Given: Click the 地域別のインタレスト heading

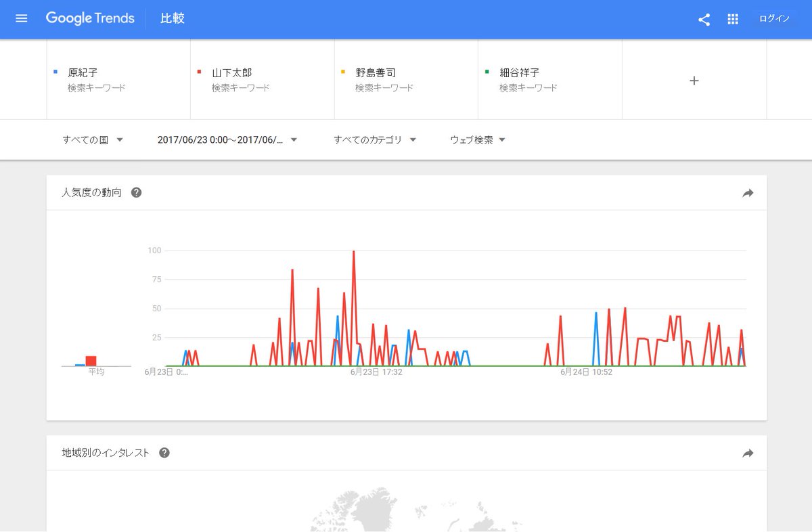Looking at the screenshot, I should pos(106,453).
